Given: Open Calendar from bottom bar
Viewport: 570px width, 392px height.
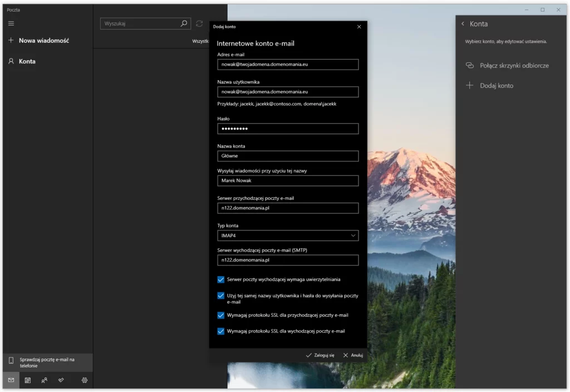Looking at the screenshot, I should point(28,380).
